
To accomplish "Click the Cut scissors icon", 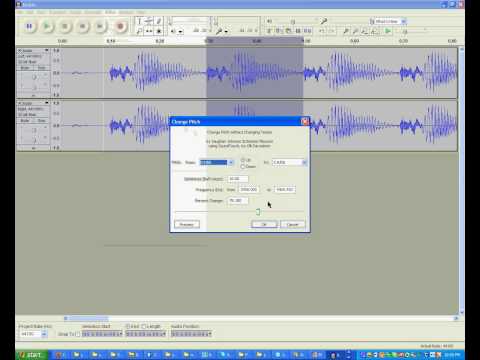I will click(269, 31).
